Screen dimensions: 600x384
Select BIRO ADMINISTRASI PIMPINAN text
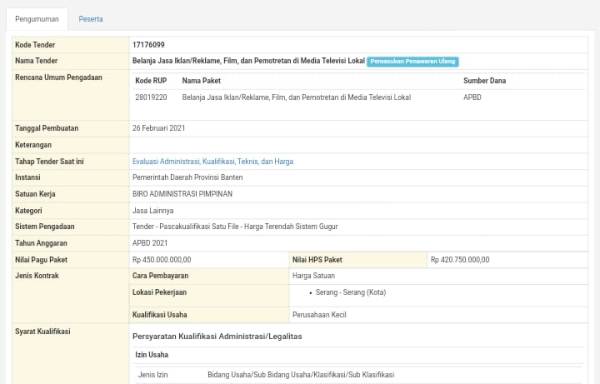(182, 194)
